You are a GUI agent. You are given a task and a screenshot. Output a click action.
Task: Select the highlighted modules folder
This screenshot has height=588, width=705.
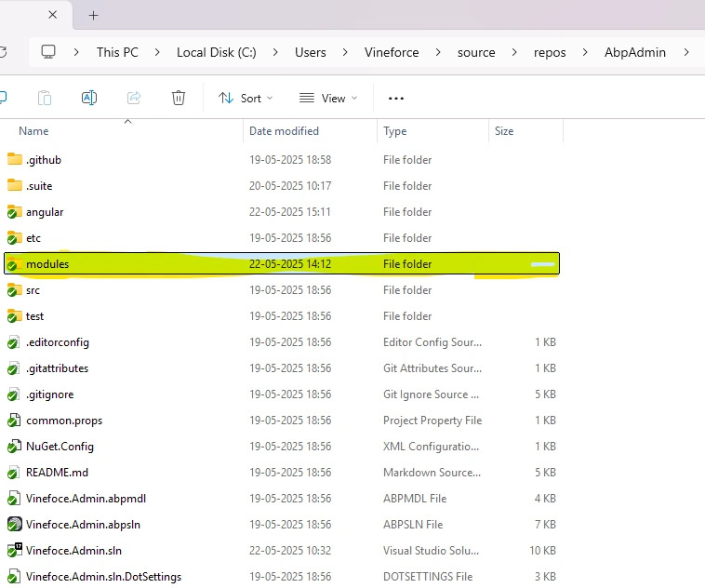(47, 264)
